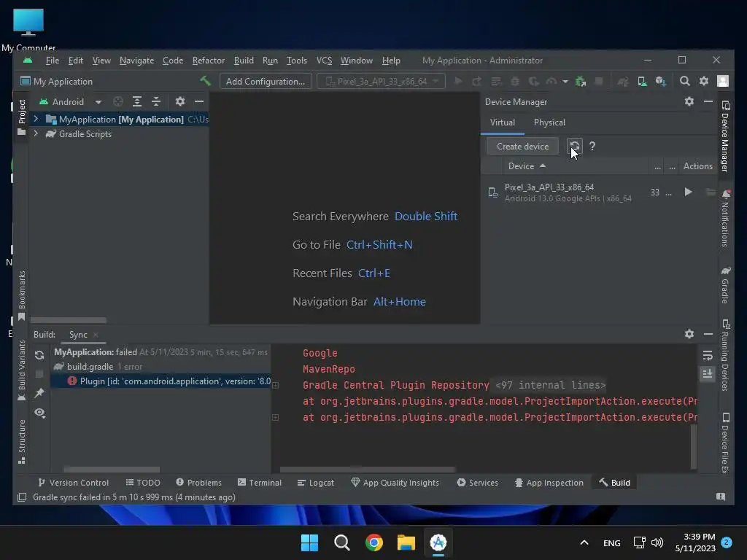Screen dimensions: 747x560
Task: Expand the second folded ProjectImportAction stack line
Action: point(275,418)
